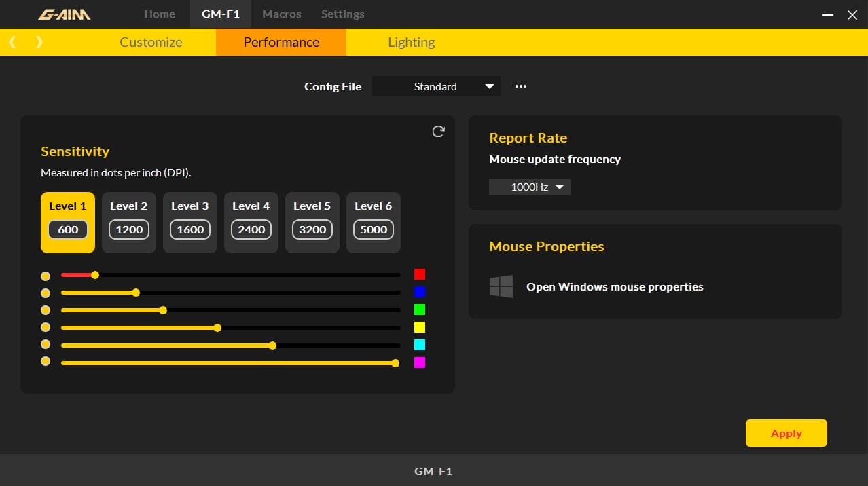Select the Level 3 DPI card
Screen dimensions: 868x486
(x=190, y=223)
